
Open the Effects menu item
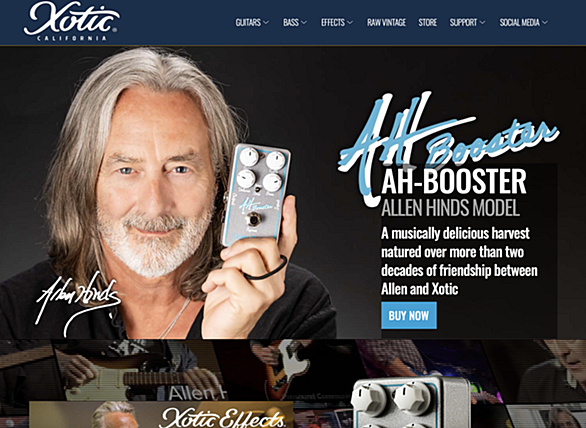336,23
